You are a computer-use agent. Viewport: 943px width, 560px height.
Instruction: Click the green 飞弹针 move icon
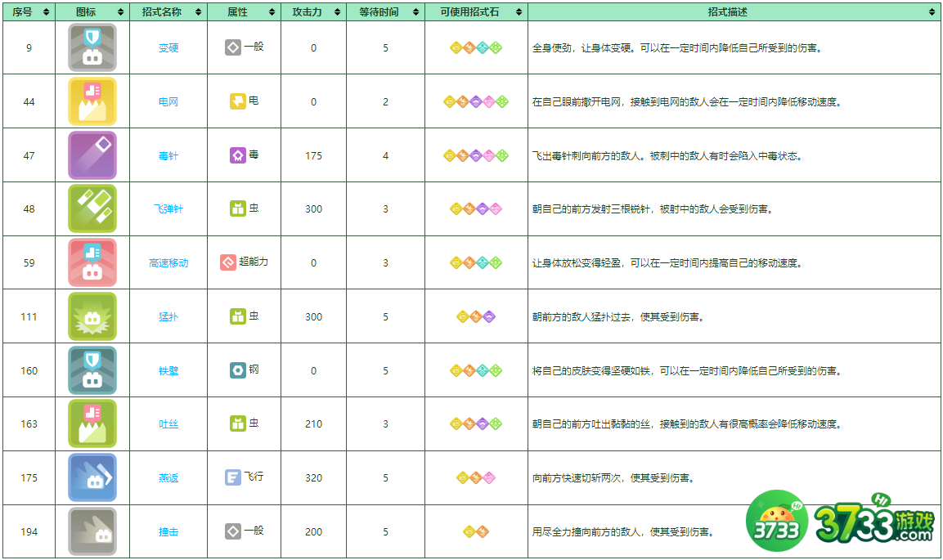88,209
